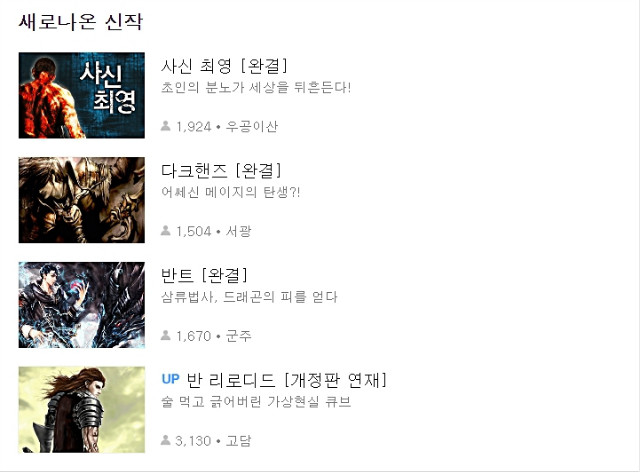Click the title 반트 [완결]
The width and height of the screenshot is (640, 472).
[x=204, y=276]
